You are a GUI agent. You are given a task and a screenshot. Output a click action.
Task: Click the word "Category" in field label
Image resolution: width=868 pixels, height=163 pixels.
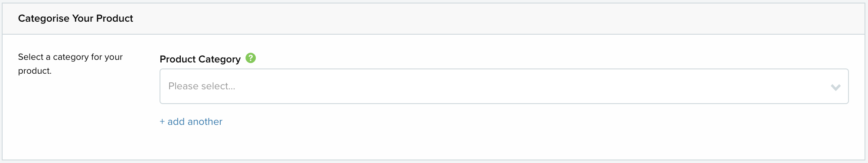point(219,59)
